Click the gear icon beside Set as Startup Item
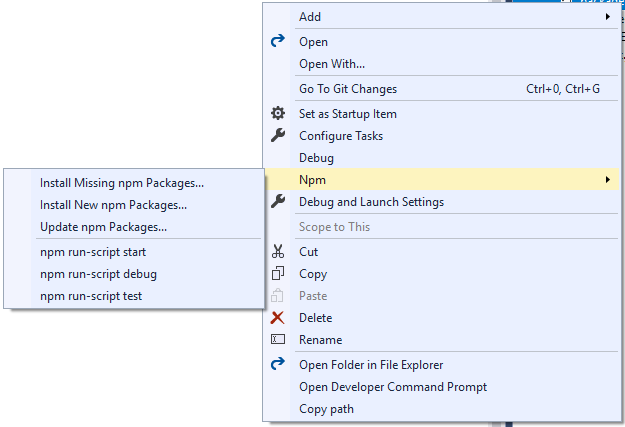Screen dimensions: 625x427 [x=278, y=113]
